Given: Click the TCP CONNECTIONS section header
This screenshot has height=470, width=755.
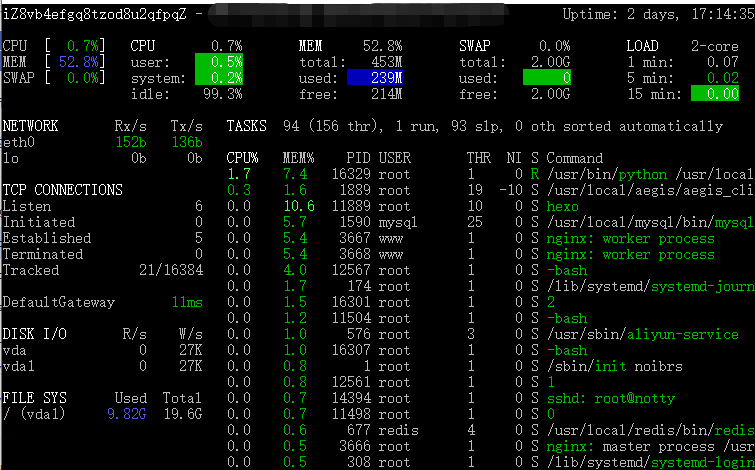Looking at the screenshot, I should [62, 190].
